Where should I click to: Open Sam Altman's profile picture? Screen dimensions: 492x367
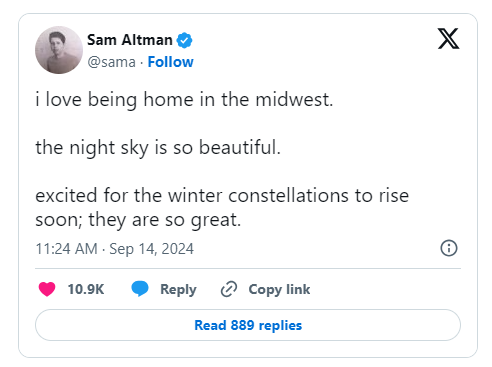pyautogui.click(x=59, y=50)
